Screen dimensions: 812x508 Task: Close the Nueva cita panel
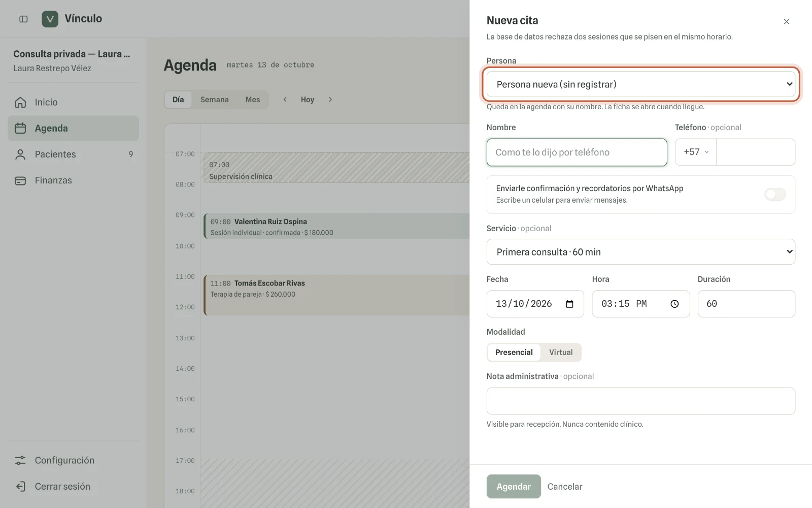787,21
